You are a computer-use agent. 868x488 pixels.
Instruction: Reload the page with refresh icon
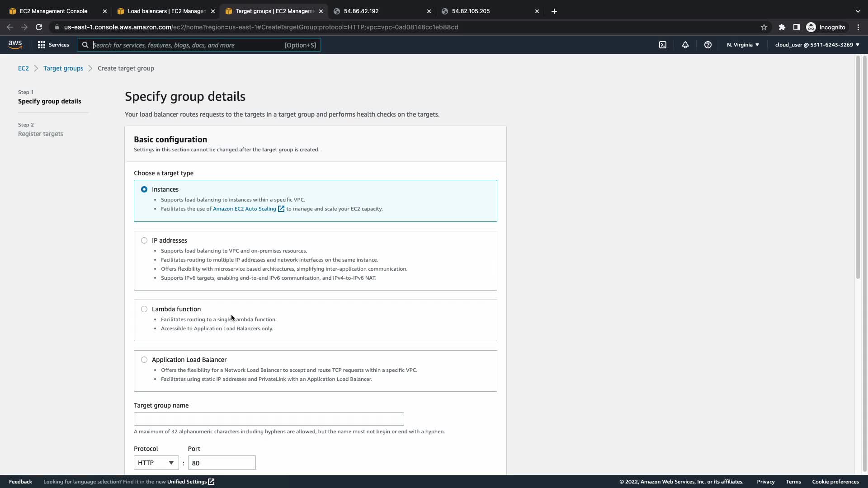click(x=39, y=27)
